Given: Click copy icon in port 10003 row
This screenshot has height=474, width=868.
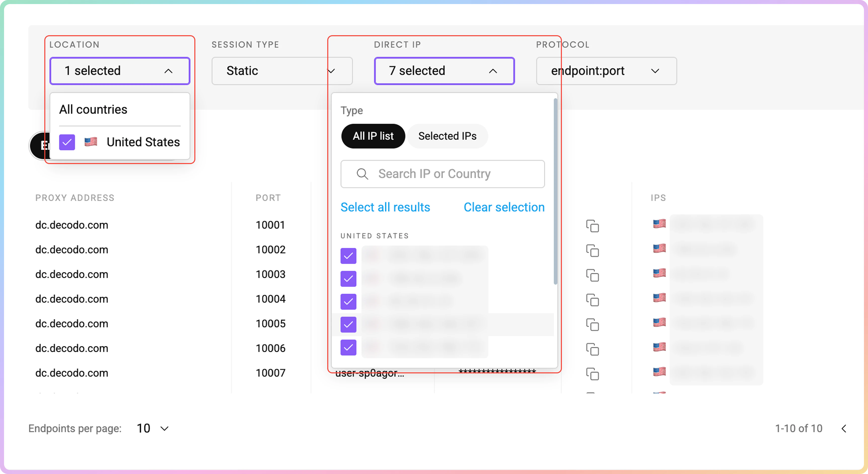Looking at the screenshot, I should coord(592,275).
